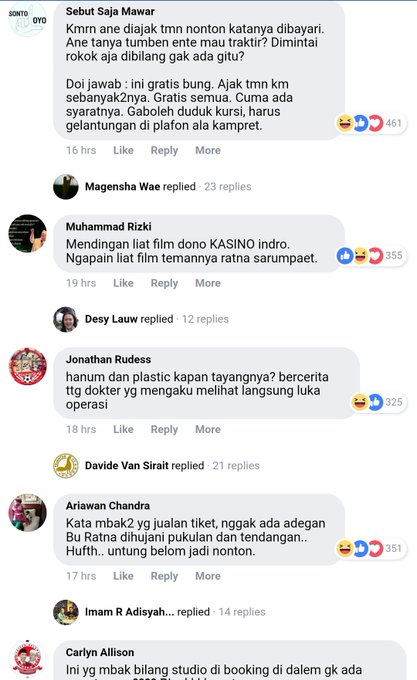Open Muhammad Rizki's avatar
This screenshot has height=680, width=417.
(27, 234)
